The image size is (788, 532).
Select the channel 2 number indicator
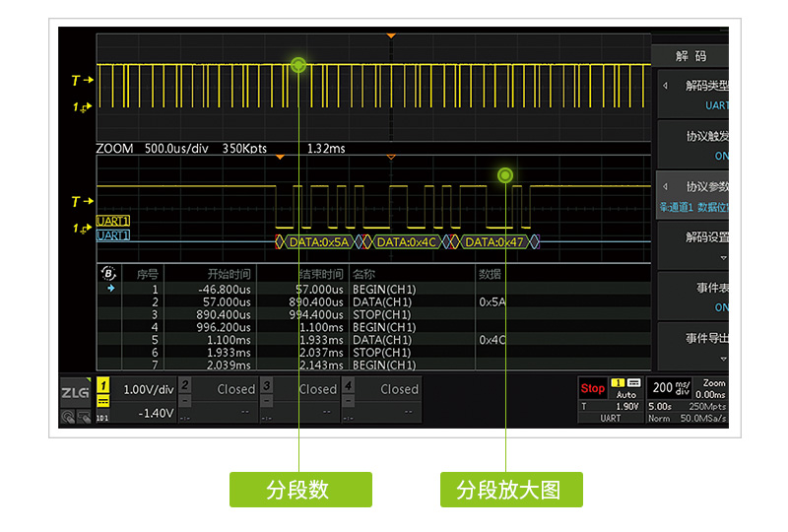point(185,385)
